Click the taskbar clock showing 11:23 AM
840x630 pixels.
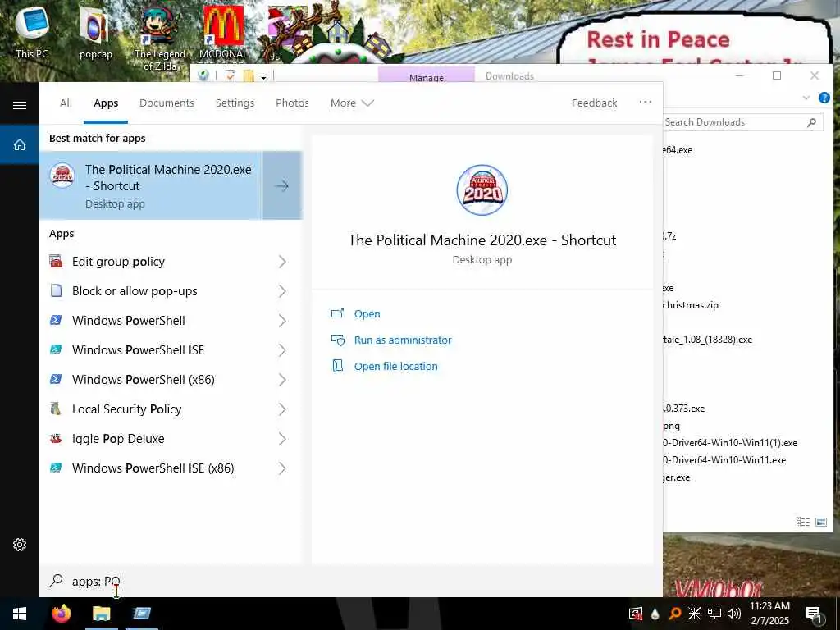[x=769, y=614]
